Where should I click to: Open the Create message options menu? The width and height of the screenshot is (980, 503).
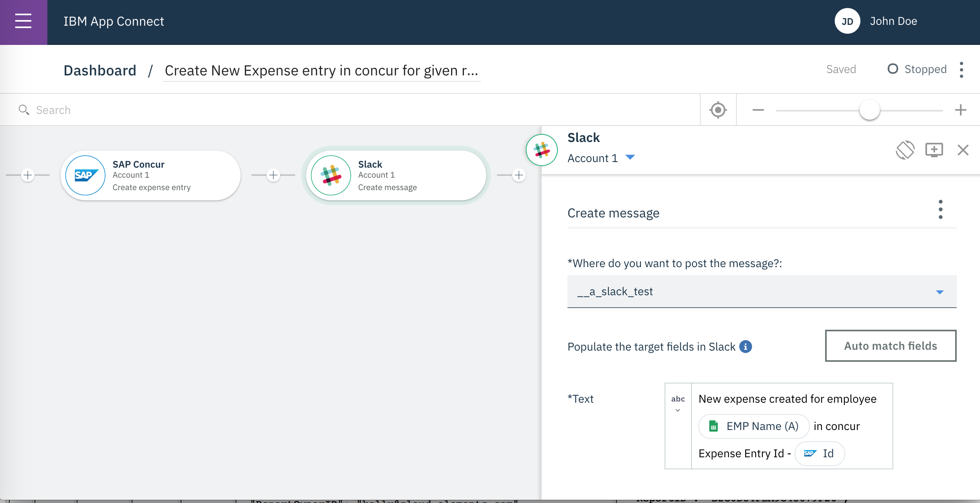941,209
